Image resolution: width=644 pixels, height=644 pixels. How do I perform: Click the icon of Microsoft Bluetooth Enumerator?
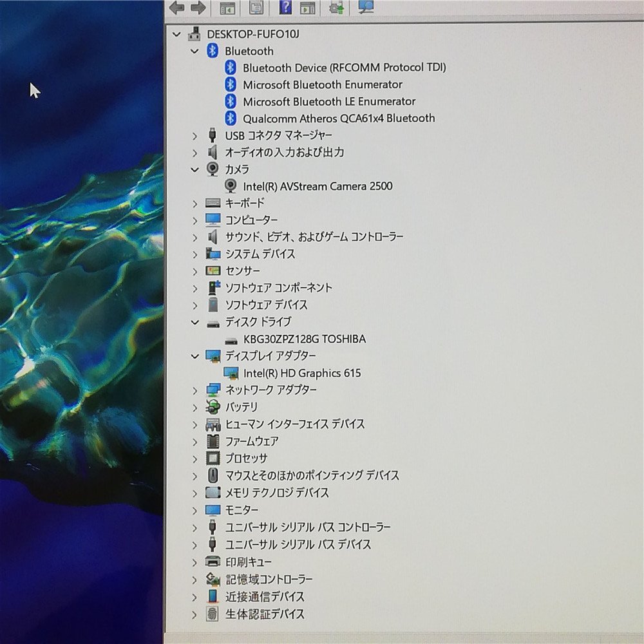pos(231,84)
